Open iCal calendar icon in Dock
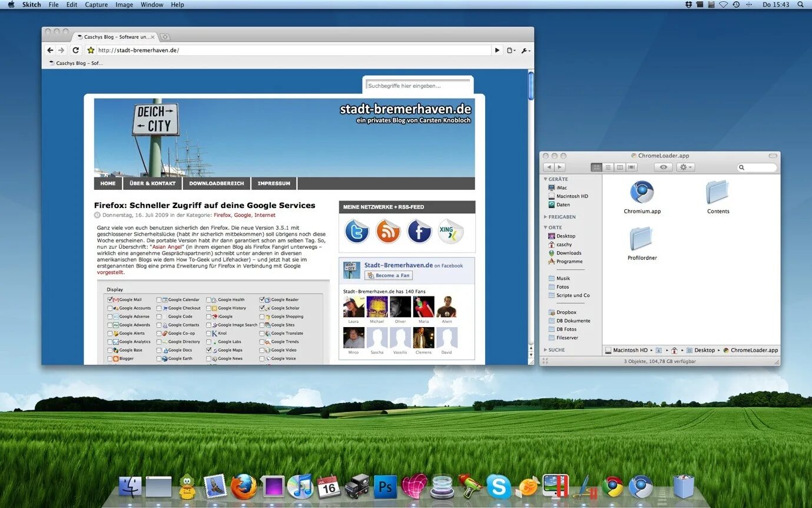 click(x=328, y=487)
